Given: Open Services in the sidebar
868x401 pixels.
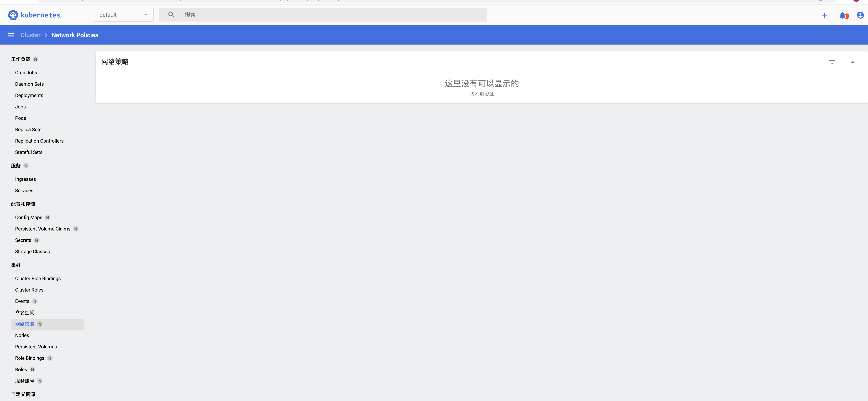Looking at the screenshot, I should (24, 191).
